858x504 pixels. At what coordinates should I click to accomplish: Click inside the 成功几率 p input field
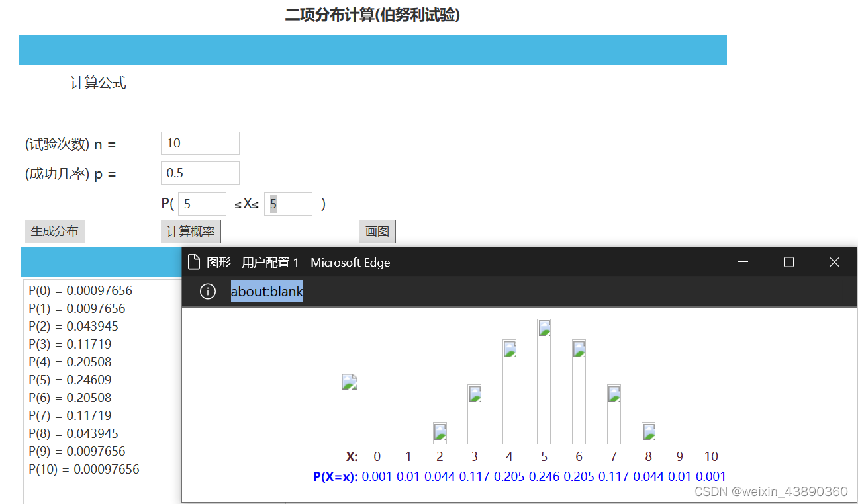pyautogui.click(x=200, y=173)
